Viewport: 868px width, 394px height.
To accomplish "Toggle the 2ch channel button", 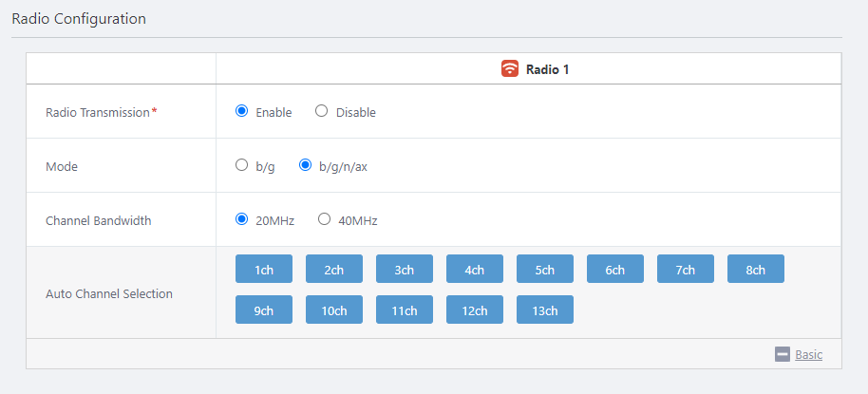I will 334,270.
